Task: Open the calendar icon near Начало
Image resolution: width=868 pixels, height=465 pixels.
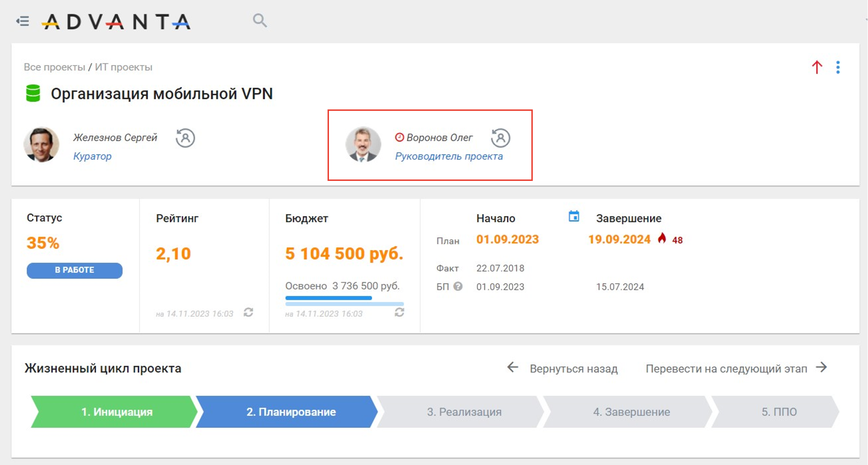Action: point(574,216)
